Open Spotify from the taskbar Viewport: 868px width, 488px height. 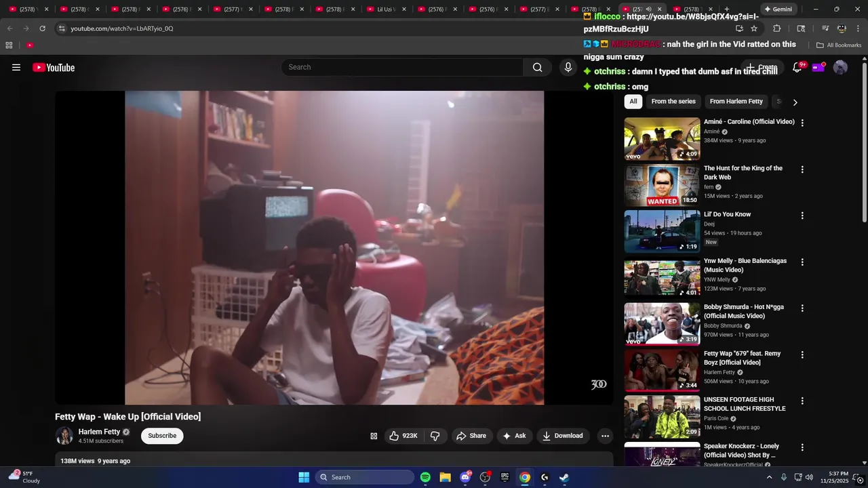pos(425,477)
